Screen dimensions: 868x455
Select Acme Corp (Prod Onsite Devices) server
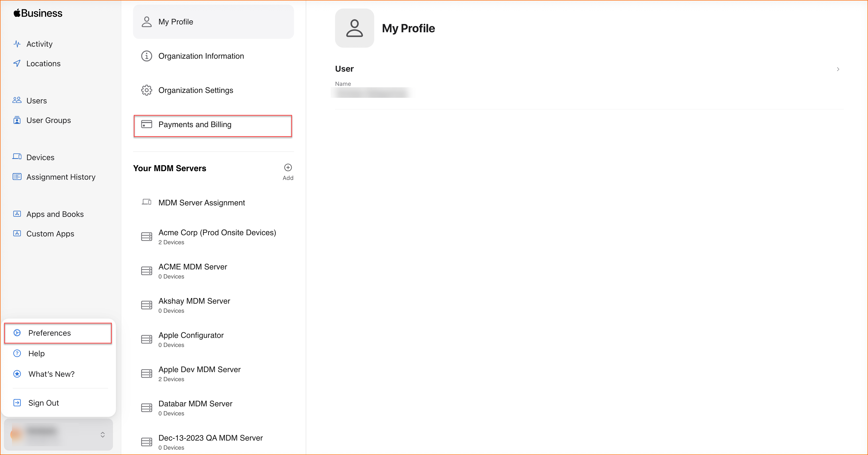[213, 237]
